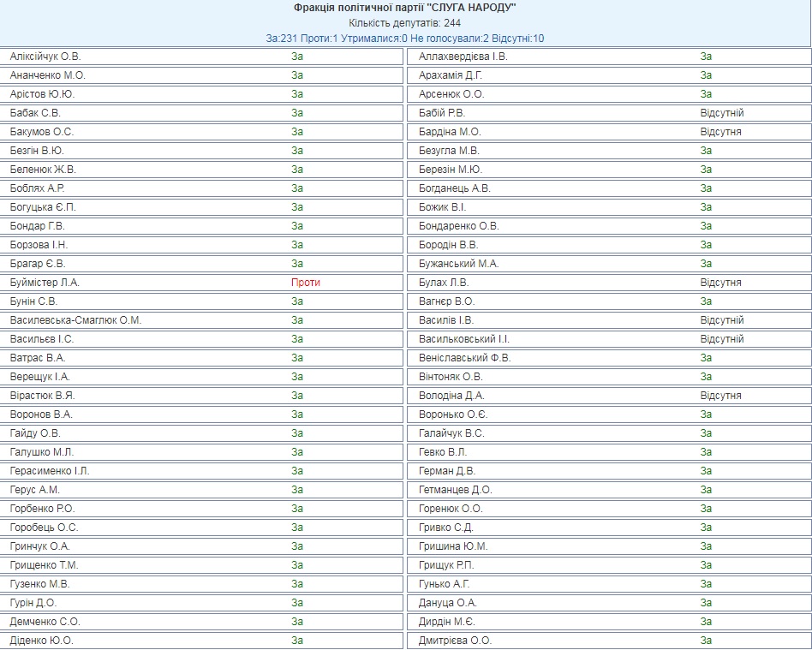812x650 pixels.
Task: Click deputy Боблях А.Р.
Action: tap(37, 188)
